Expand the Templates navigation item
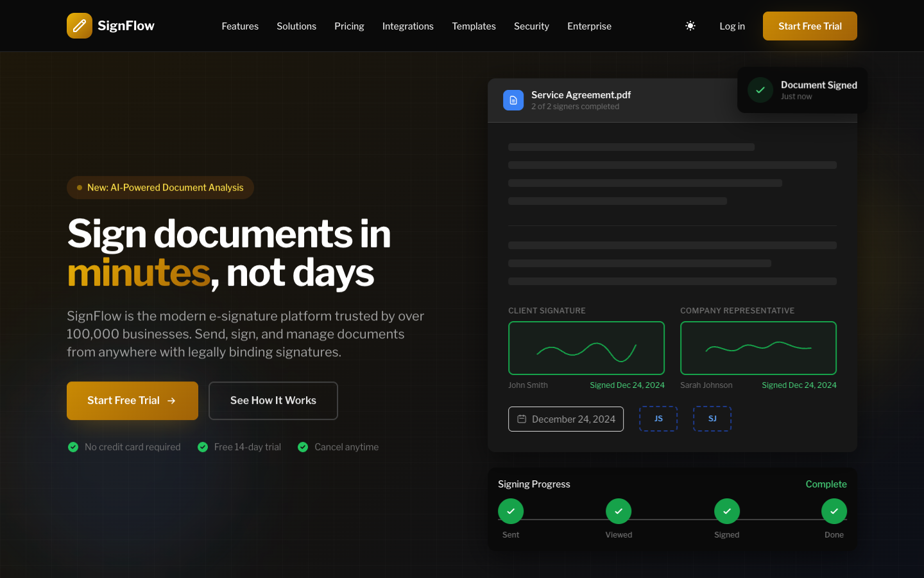This screenshot has width=924, height=578. [x=474, y=26]
